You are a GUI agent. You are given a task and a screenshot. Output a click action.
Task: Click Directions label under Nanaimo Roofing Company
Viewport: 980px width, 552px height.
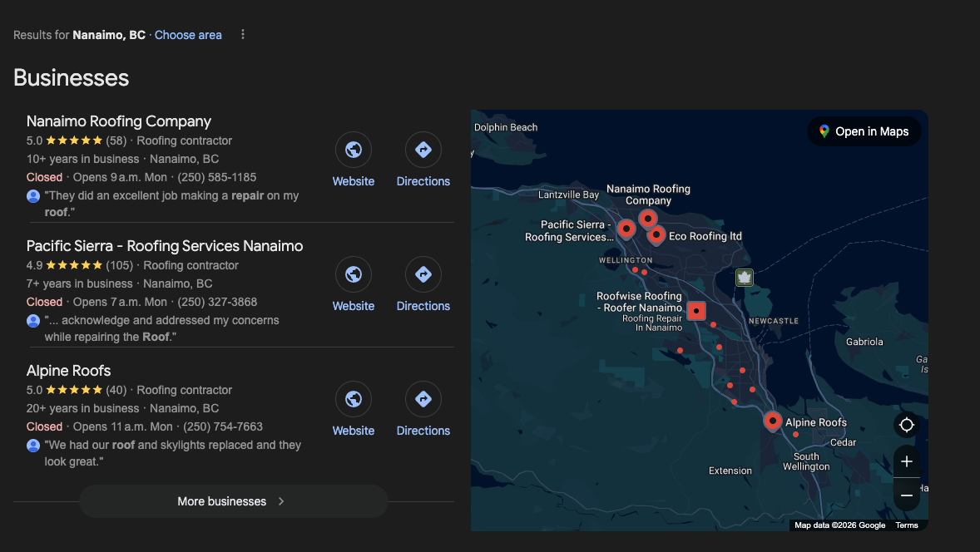(423, 181)
